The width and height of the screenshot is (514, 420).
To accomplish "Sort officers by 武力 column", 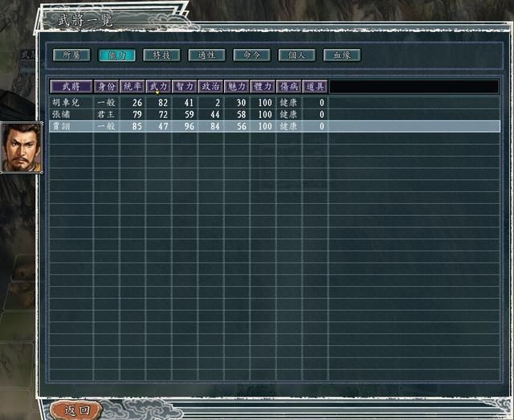I will click(x=158, y=86).
